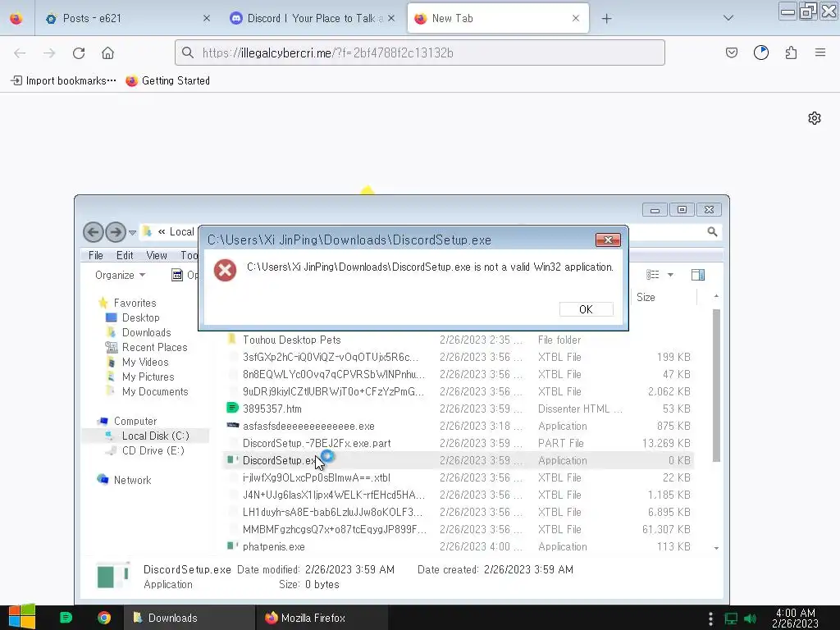
Task: Launch Chrome from the taskbar
Action: [104, 618]
